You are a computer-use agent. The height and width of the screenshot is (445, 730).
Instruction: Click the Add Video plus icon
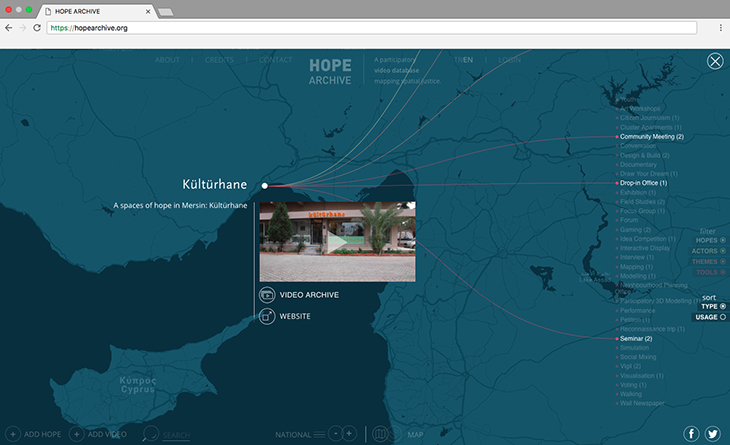[76, 434]
